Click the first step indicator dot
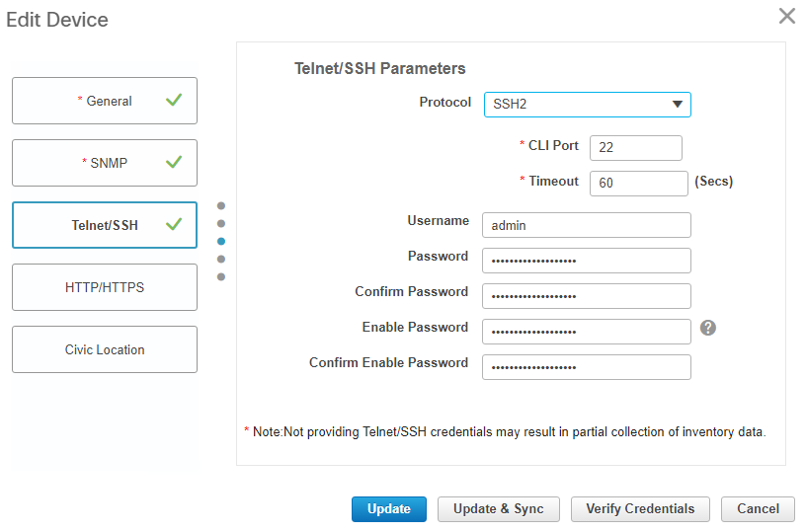This screenshot has height=532, width=806. pyautogui.click(x=221, y=206)
